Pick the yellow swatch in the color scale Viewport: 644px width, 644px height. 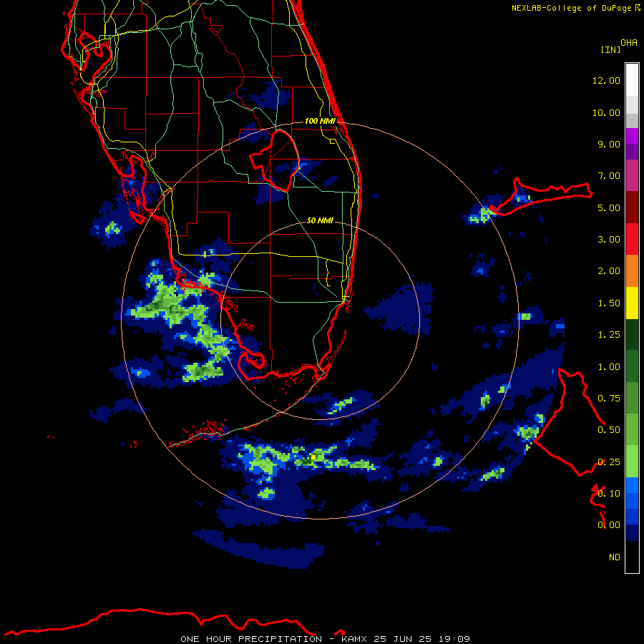pyautogui.click(x=632, y=303)
